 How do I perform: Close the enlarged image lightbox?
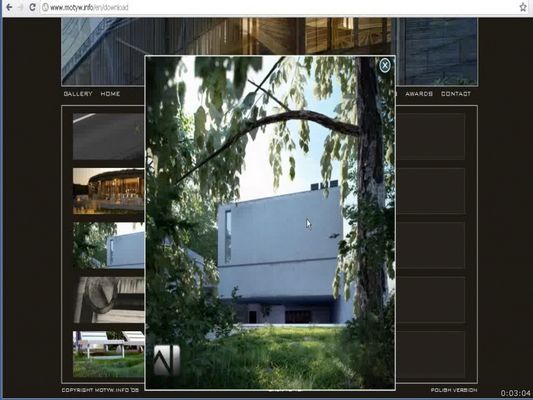[x=384, y=65]
